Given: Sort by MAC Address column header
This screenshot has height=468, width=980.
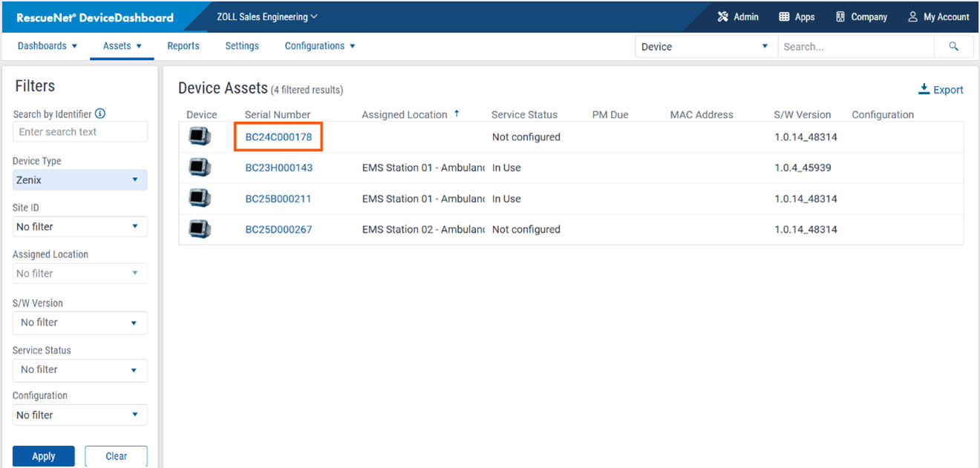Looking at the screenshot, I should (702, 114).
